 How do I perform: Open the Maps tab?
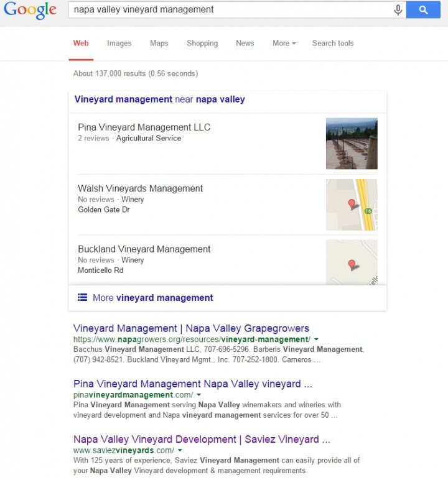[159, 43]
